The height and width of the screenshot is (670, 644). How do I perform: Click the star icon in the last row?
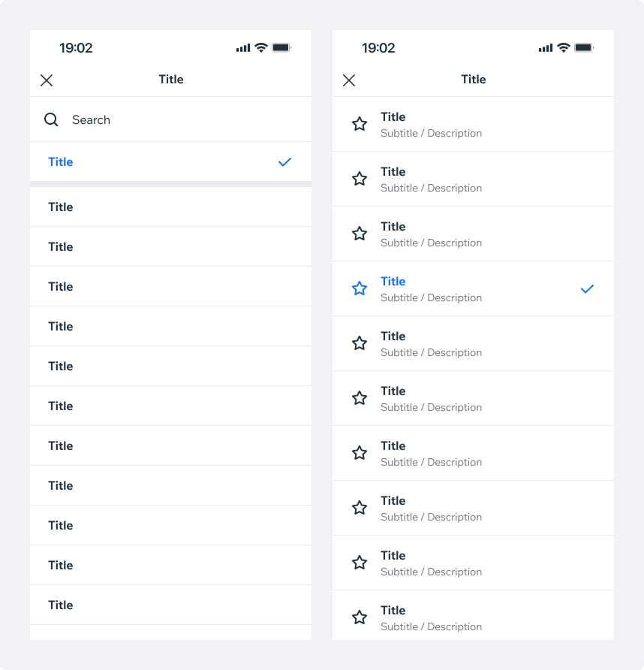point(360,617)
